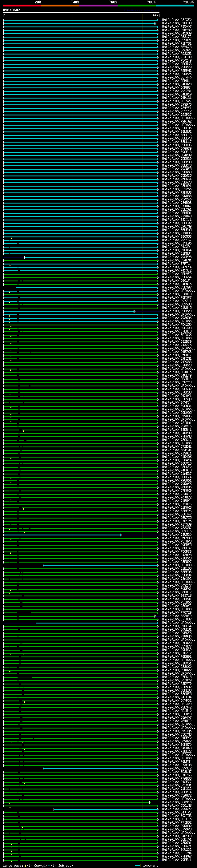
Task: Click the cyan alignment bar for UniRef100_Q2V3J2
Action: (x=100, y=769)
